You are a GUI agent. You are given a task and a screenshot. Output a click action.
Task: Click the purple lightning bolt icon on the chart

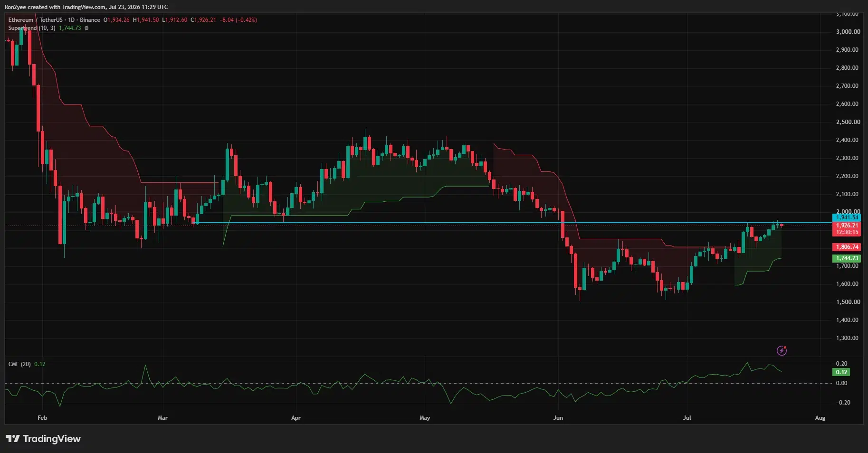(x=782, y=350)
